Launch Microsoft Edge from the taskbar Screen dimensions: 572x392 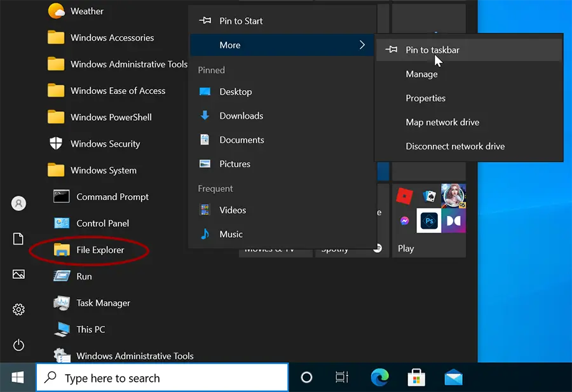379,377
